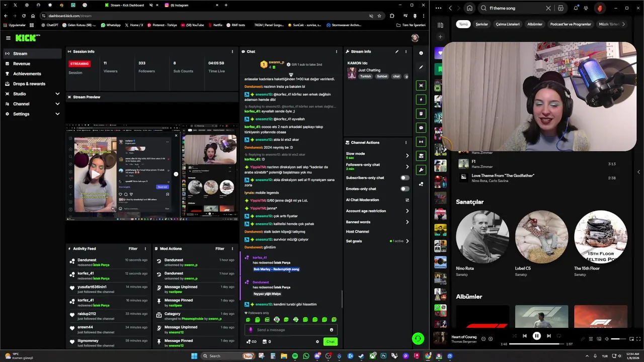Open the Activity Feed three-dot menu

[x=145, y=248]
